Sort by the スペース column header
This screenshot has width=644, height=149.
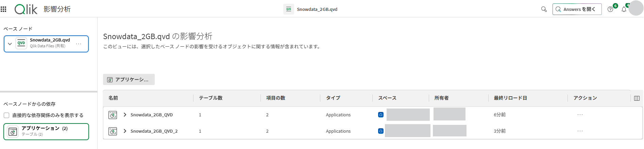click(387, 98)
